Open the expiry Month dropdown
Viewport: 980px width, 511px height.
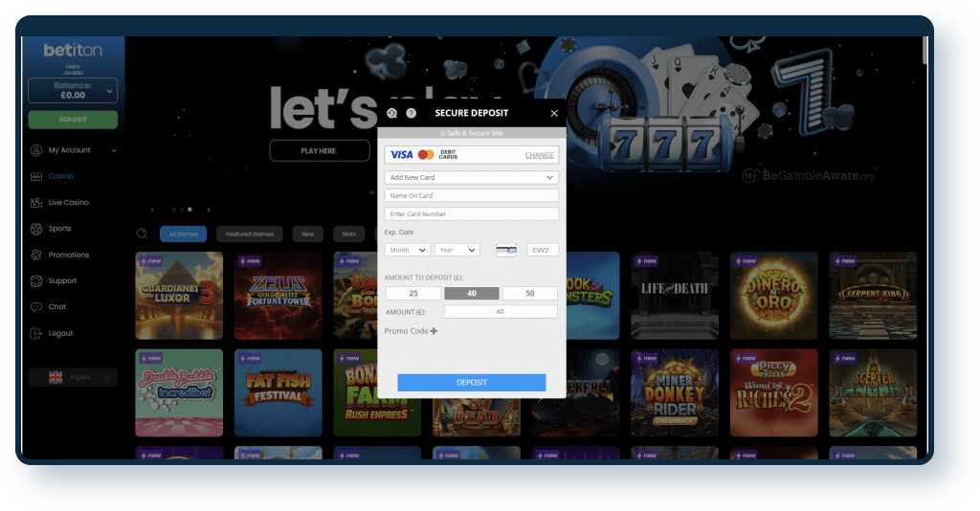point(408,250)
